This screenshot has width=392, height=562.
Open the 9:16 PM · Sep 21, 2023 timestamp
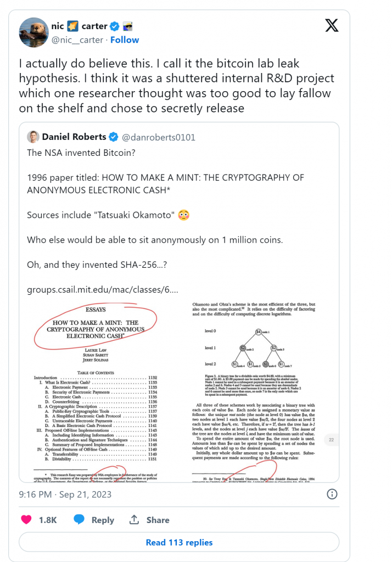tap(65, 494)
